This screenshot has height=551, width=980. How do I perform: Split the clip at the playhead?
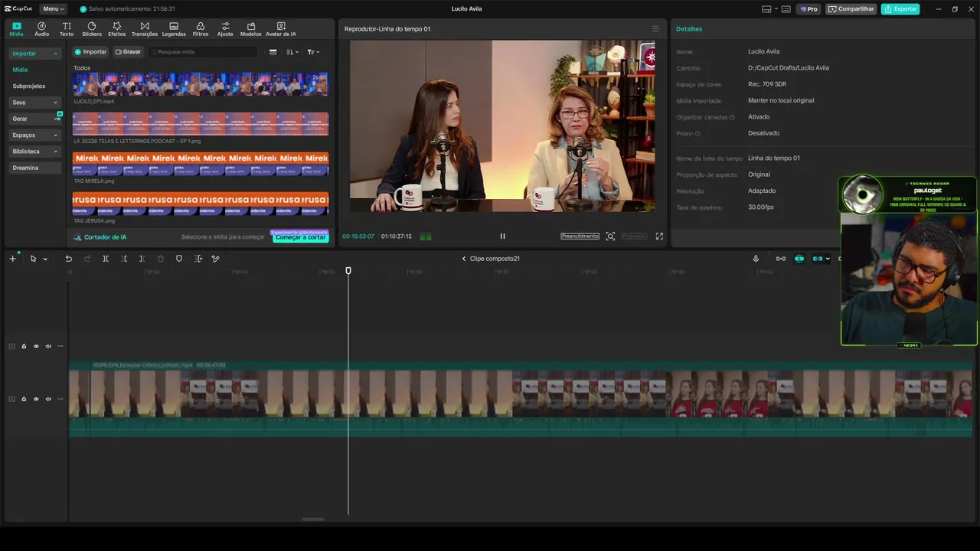point(106,259)
